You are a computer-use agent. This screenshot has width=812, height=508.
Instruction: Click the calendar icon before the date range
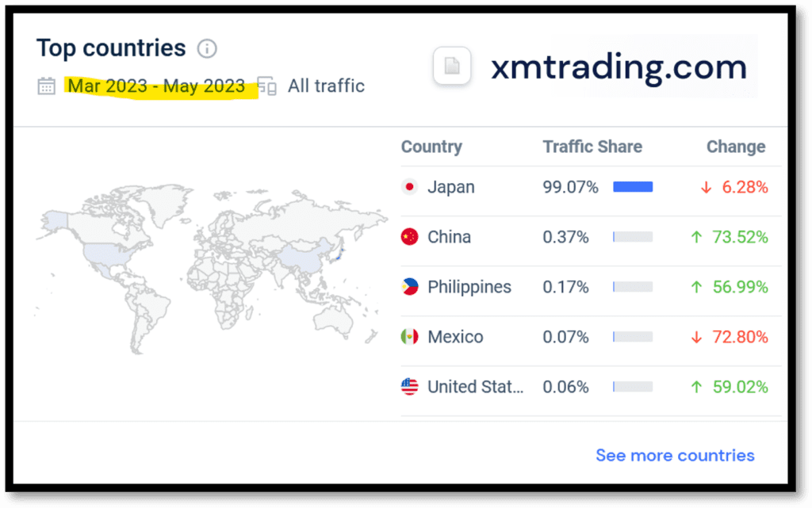[46, 86]
